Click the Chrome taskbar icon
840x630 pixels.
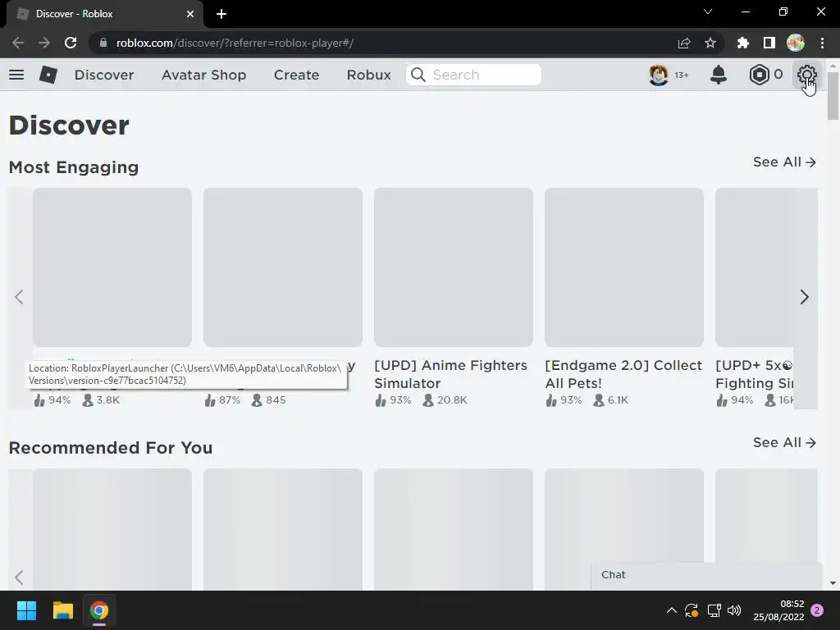tap(99, 610)
